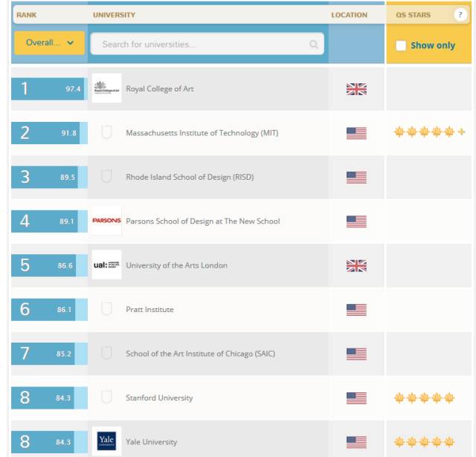
Task: Click Yale's 84.3 score value
Action: (63, 442)
